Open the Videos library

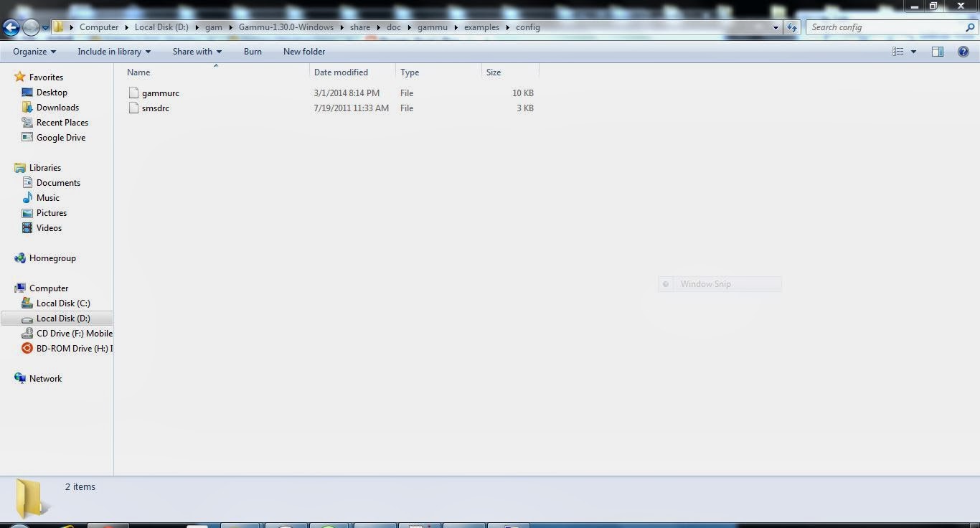pyautogui.click(x=49, y=228)
